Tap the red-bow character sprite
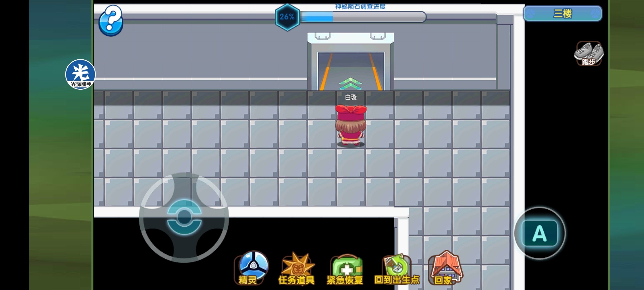Screen dimensions: 644x290 (350, 126)
